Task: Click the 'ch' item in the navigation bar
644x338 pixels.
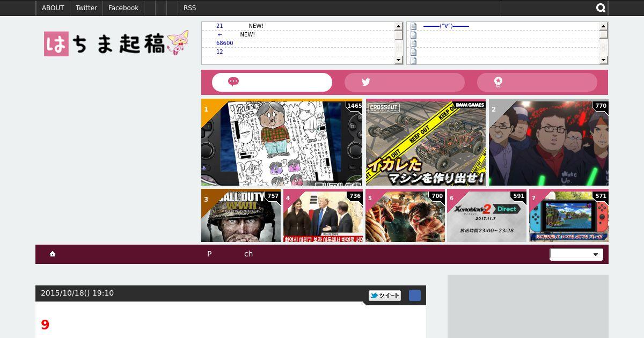Action: [x=248, y=254]
